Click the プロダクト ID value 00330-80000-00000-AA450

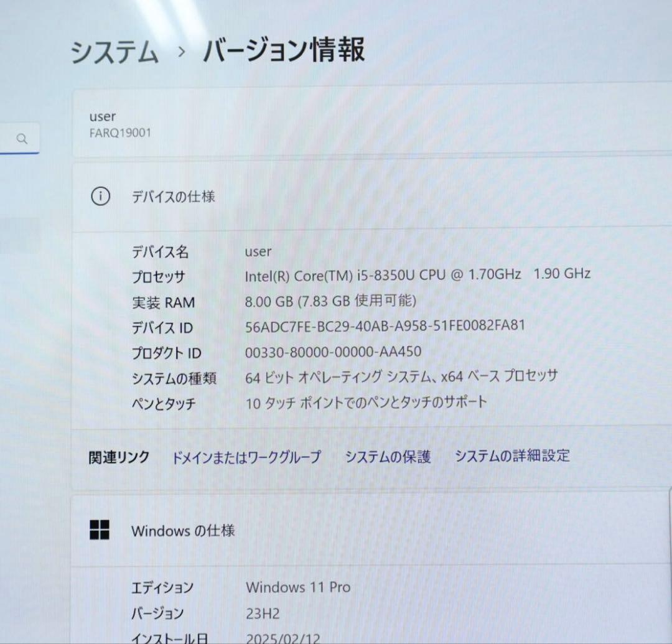coord(334,351)
